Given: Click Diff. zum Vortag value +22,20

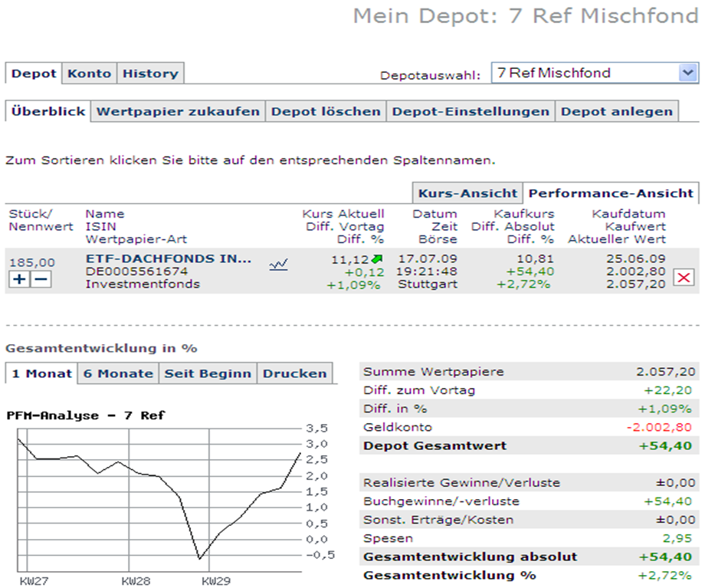Looking at the screenshot, I should pyautogui.click(x=667, y=390).
